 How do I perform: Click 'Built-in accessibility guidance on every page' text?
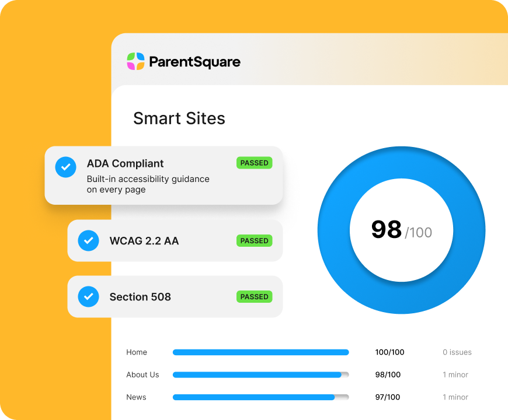coord(148,184)
